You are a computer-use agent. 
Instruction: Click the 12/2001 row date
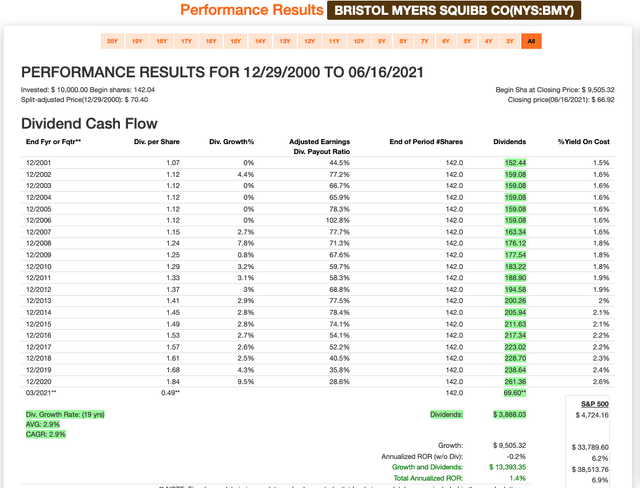38,163
